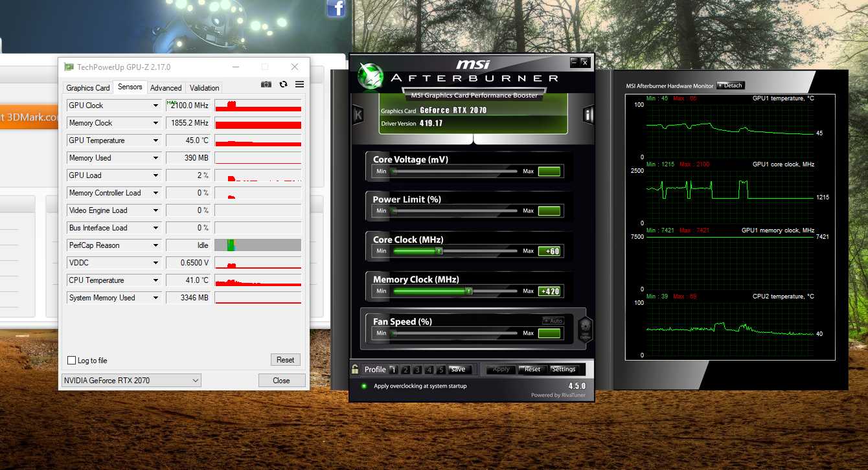The height and width of the screenshot is (470, 868).
Task: Click the Afterburner K left side button
Action: click(358, 115)
